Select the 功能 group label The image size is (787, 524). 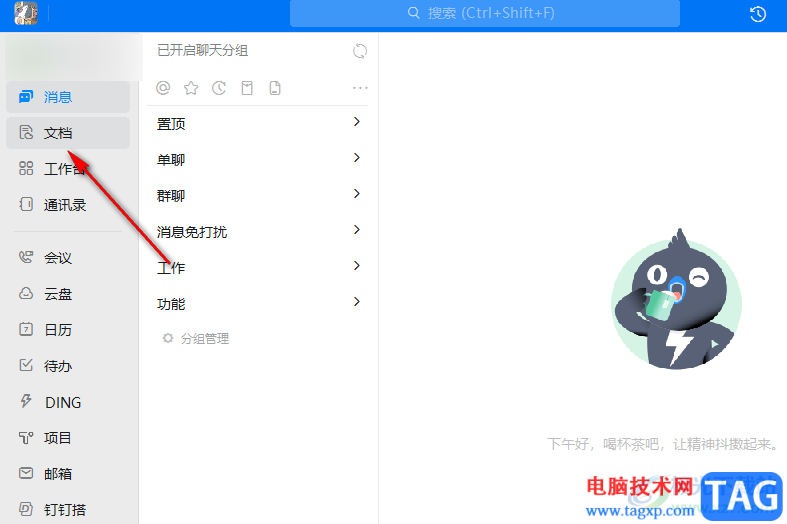171,304
